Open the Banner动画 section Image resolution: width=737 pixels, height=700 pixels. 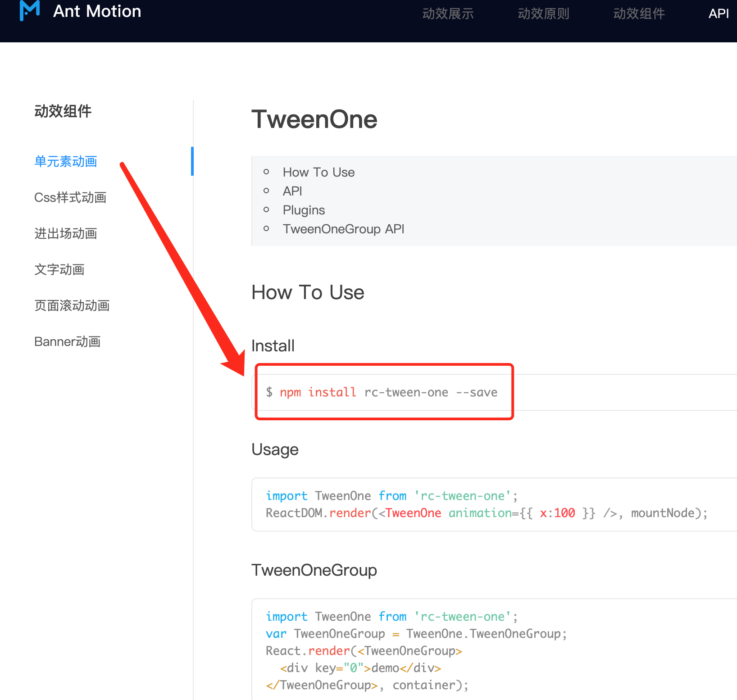point(68,341)
